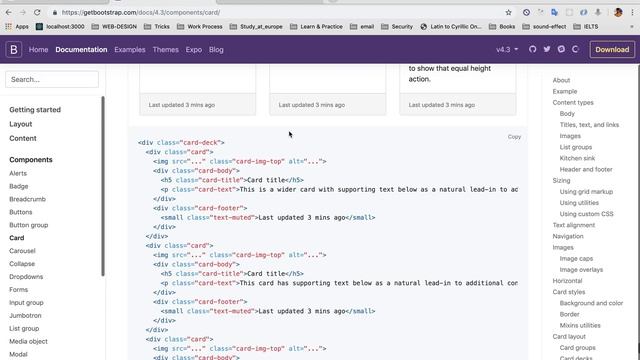640x360 pixels.
Task: Collapse the Components sidebar section
Action: tap(31, 160)
